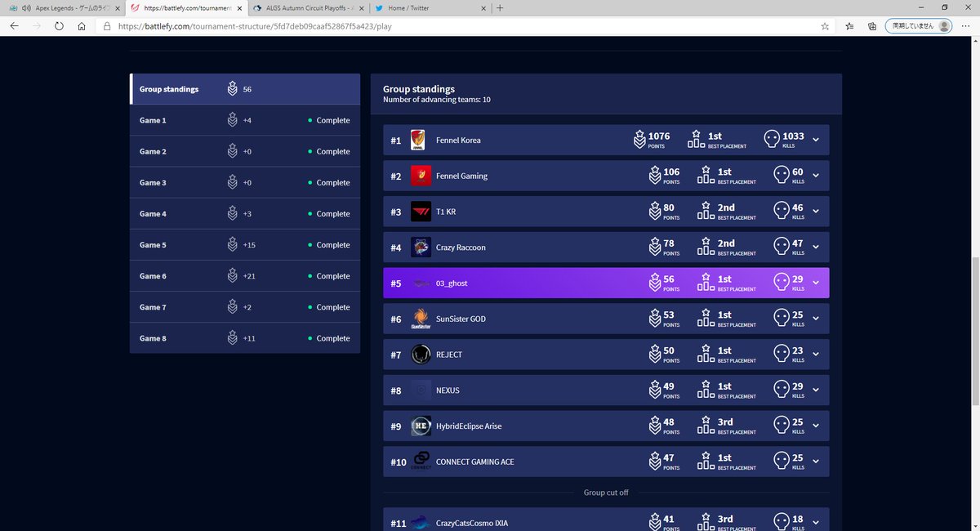Reload the page with Refresh icon
Image resolution: width=980 pixels, height=531 pixels.
59,26
